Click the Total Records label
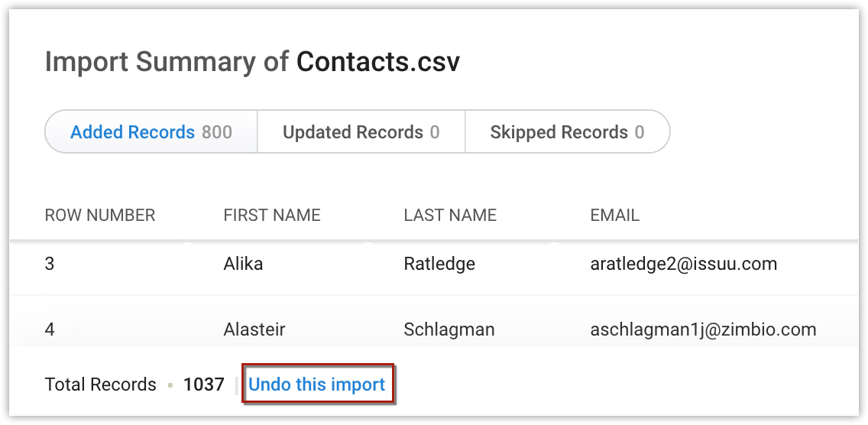Image resolution: width=868 pixels, height=425 pixels. coord(100,384)
